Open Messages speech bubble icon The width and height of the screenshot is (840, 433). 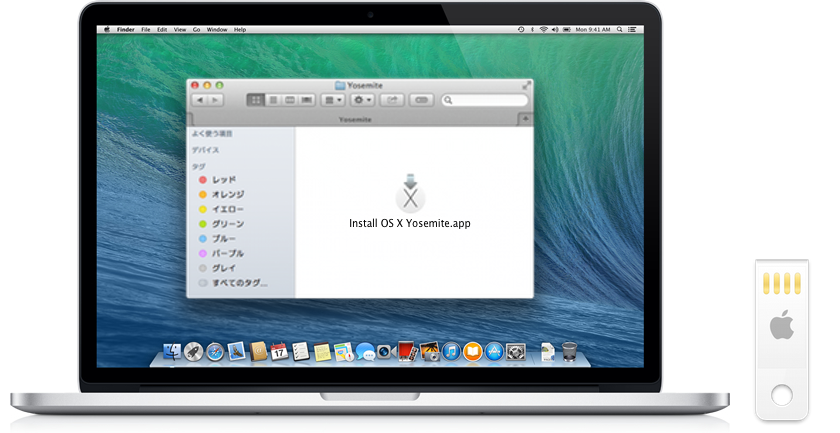coord(365,352)
